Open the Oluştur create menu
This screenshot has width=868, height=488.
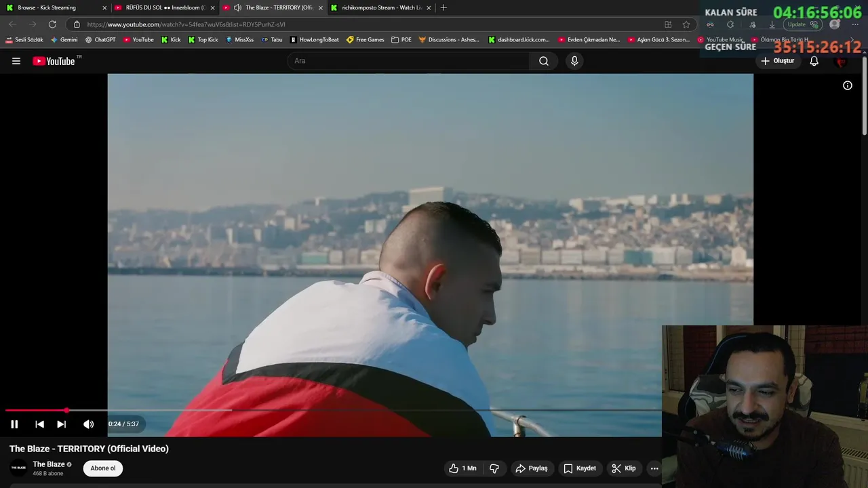(x=777, y=61)
